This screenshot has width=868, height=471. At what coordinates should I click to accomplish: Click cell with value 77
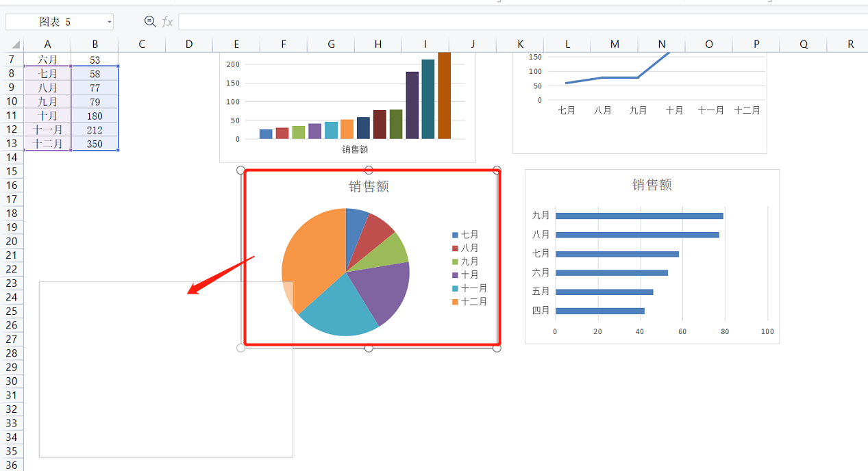tap(95, 88)
